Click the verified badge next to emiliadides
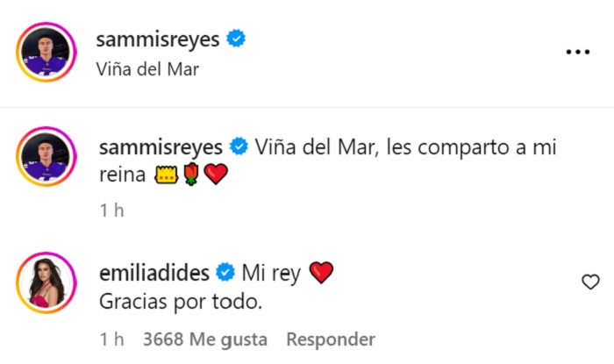Screen dimensions: 614x364 (225, 274)
